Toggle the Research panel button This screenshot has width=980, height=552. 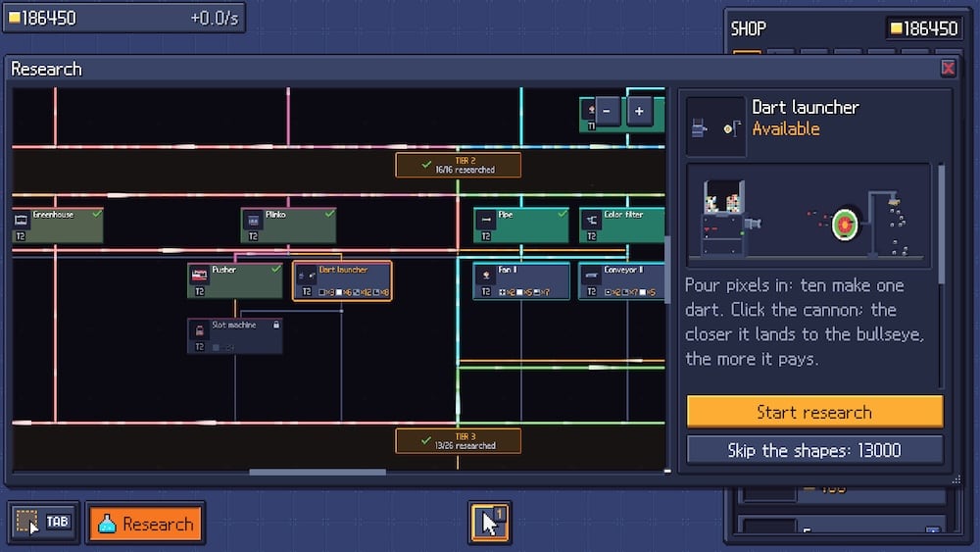coord(146,524)
